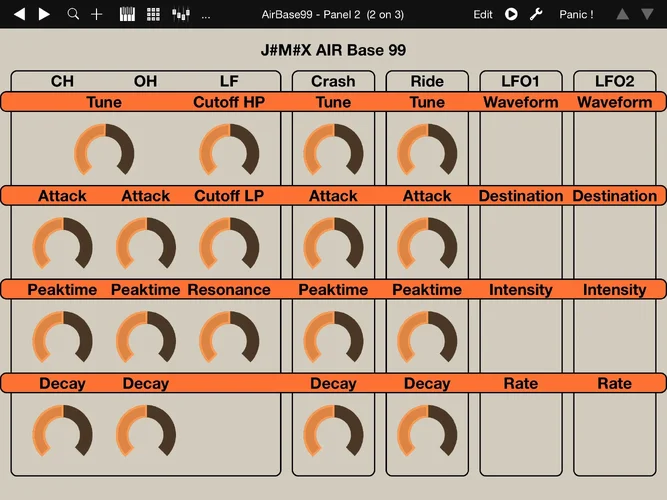Click the LFO2 column header

(615, 81)
